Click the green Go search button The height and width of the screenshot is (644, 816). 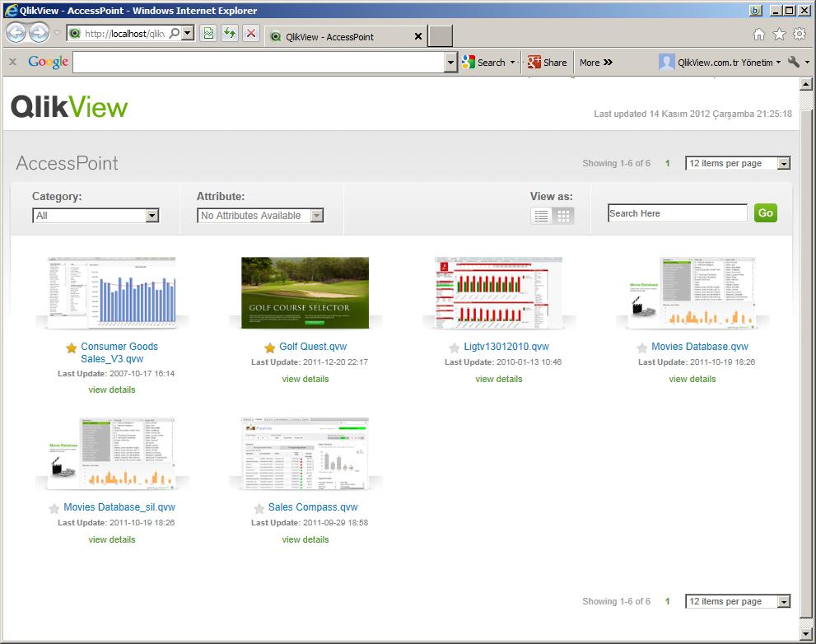tap(766, 213)
